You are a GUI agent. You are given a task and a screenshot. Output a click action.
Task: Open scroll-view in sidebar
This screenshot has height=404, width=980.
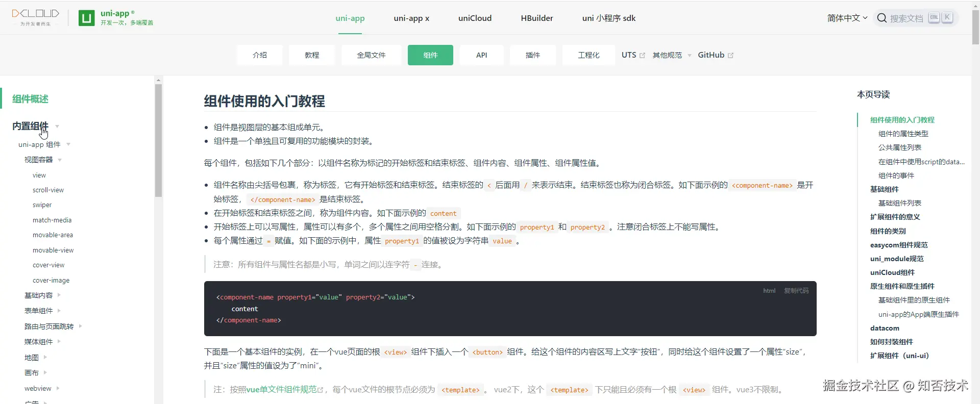click(48, 190)
